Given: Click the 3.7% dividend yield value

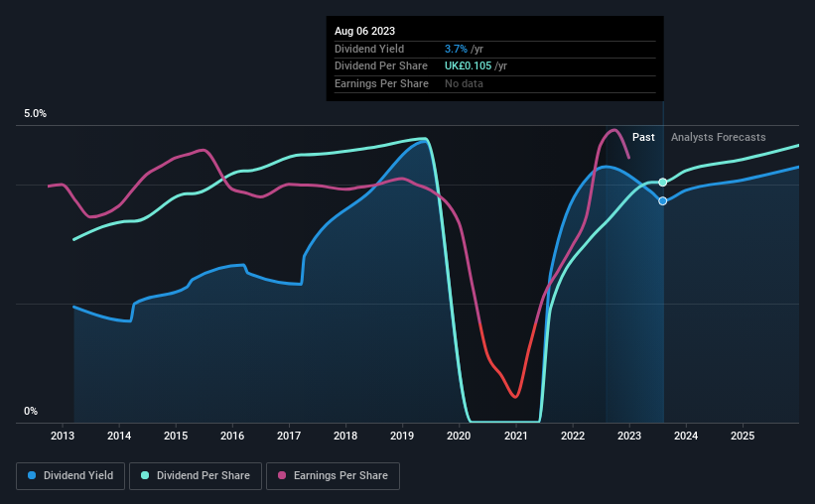Looking at the screenshot, I should tap(456, 49).
